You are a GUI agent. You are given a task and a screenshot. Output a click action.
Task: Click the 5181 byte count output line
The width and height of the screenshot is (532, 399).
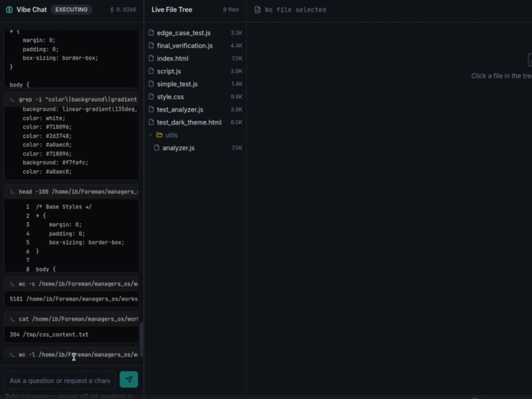tap(73, 299)
